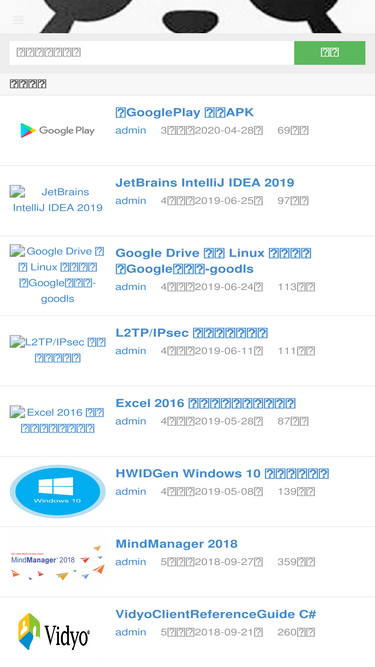
Task: Open the MindManager 2018 article title
Action: pos(176,544)
